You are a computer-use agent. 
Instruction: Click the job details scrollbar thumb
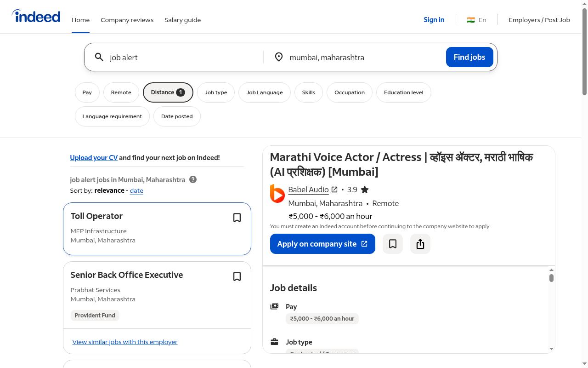[551, 278]
